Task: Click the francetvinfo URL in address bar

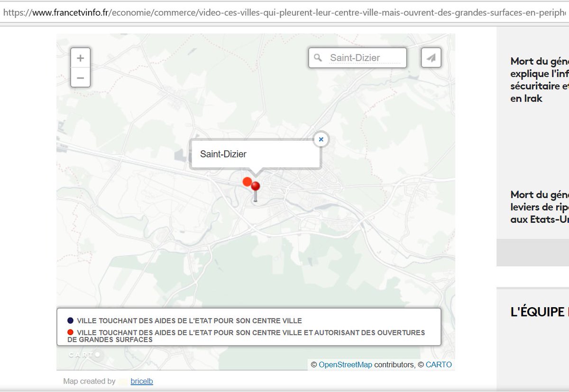Action: 284,12
